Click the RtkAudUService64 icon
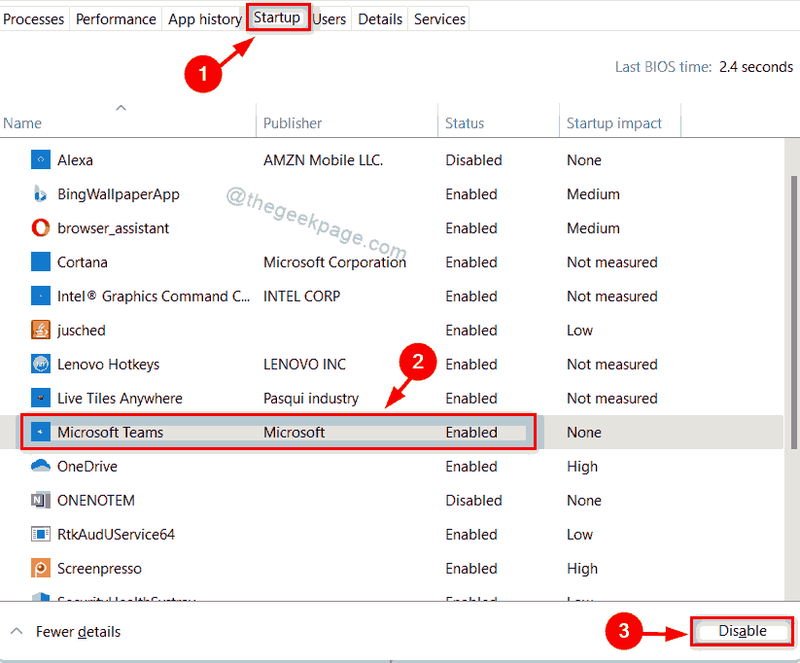Image resolution: width=800 pixels, height=663 pixels. pos(41,534)
